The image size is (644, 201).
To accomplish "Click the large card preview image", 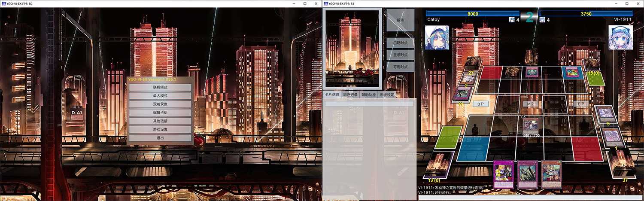I will coord(352,48).
